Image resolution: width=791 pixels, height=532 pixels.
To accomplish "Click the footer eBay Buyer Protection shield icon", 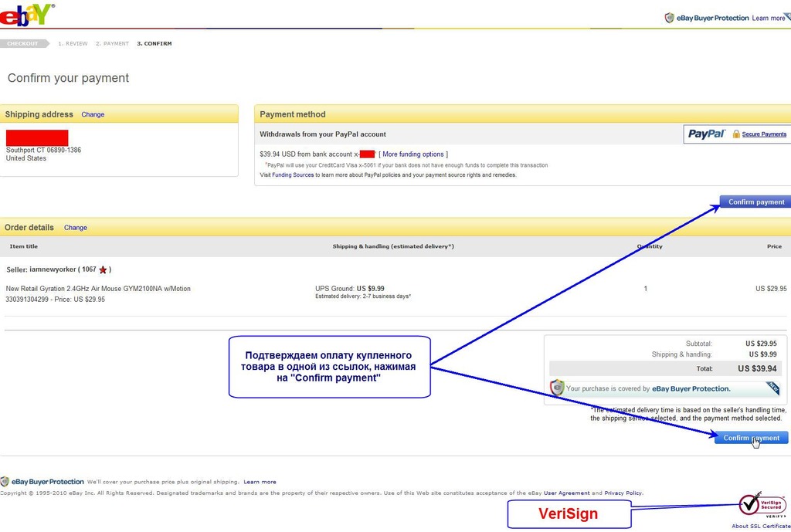I will [5, 482].
